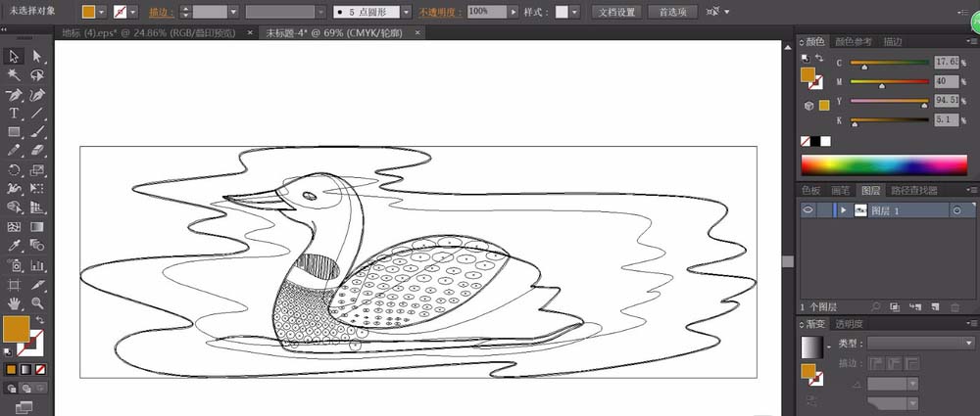Switch to 画笔 tab
This screenshot has width=980, height=416.
pos(840,191)
